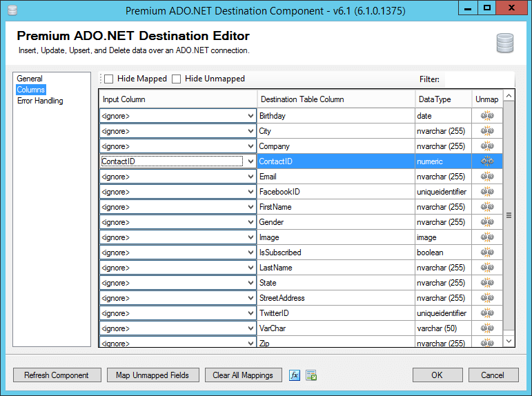532x396 pixels.
Task: Unmap the IsSubscribed column
Action: pyautogui.click(x=487, y=253)
